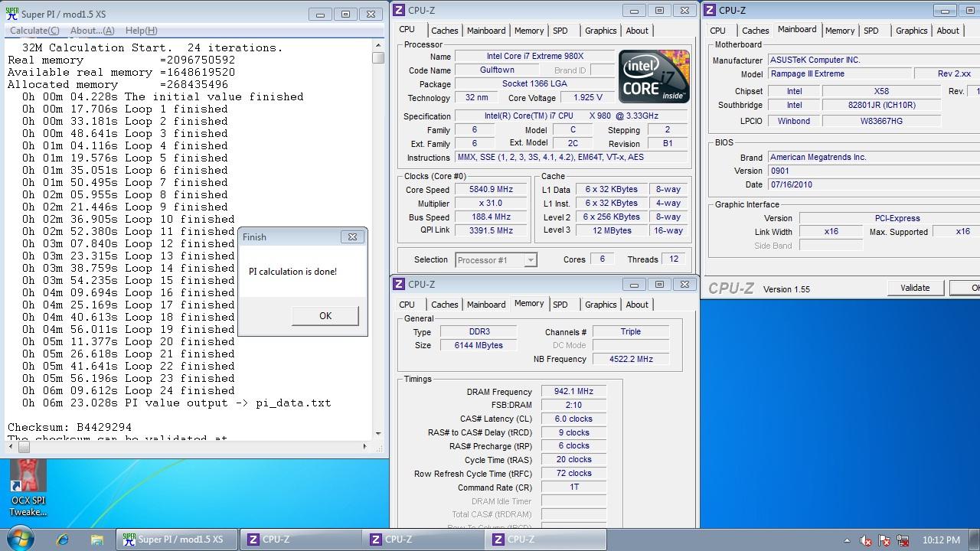This screenshot has width=980, height=551.
Task: Click the Core Speed value 5840.9 MHz
Action: coord(492,190)
